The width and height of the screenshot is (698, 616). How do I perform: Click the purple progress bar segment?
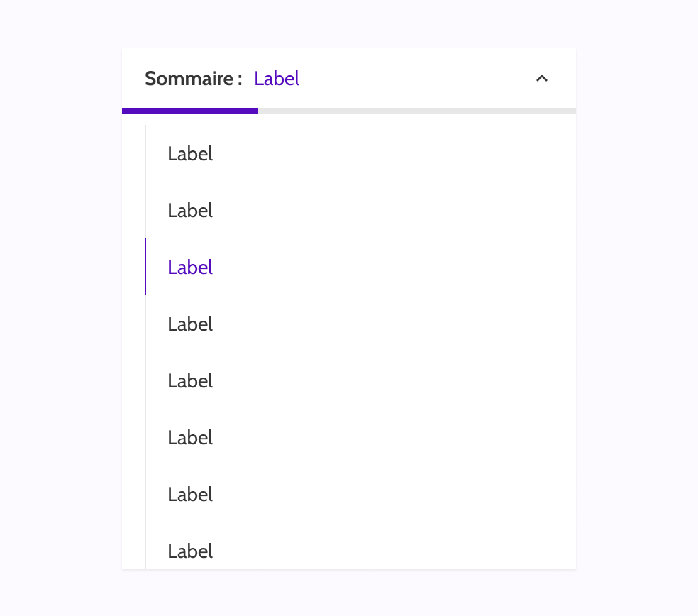189,111
